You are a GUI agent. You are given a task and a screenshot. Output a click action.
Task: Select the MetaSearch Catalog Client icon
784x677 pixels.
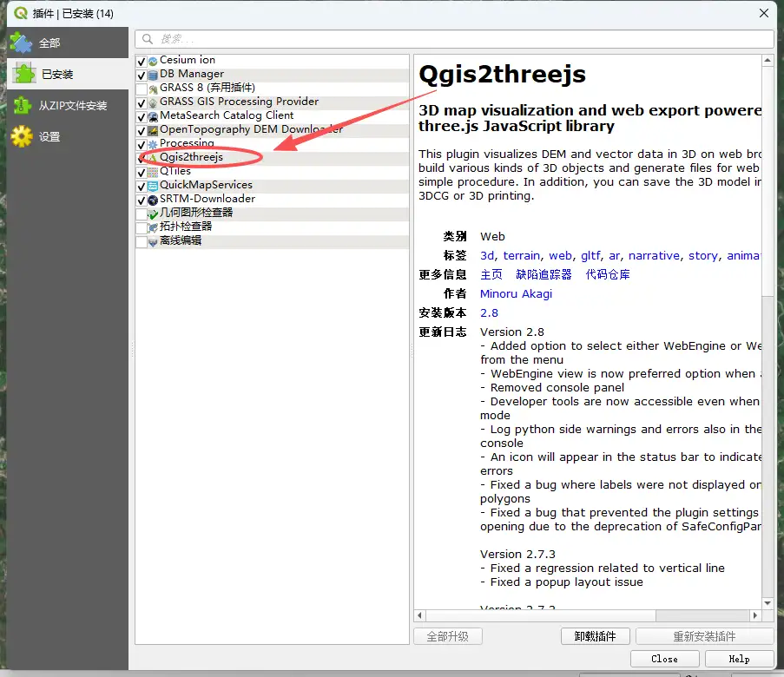(x=153, y=116)
